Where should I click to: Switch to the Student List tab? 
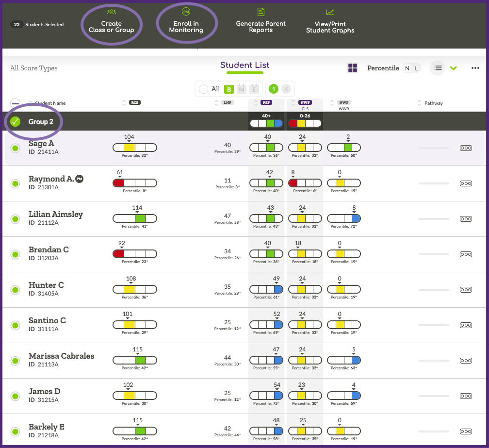point(244,65)
